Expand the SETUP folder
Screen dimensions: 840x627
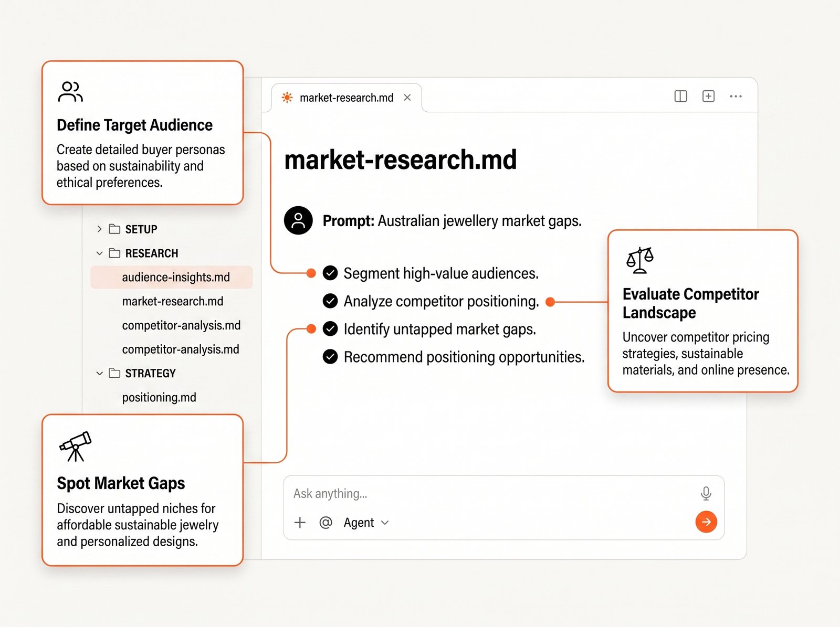click(99, 229)
